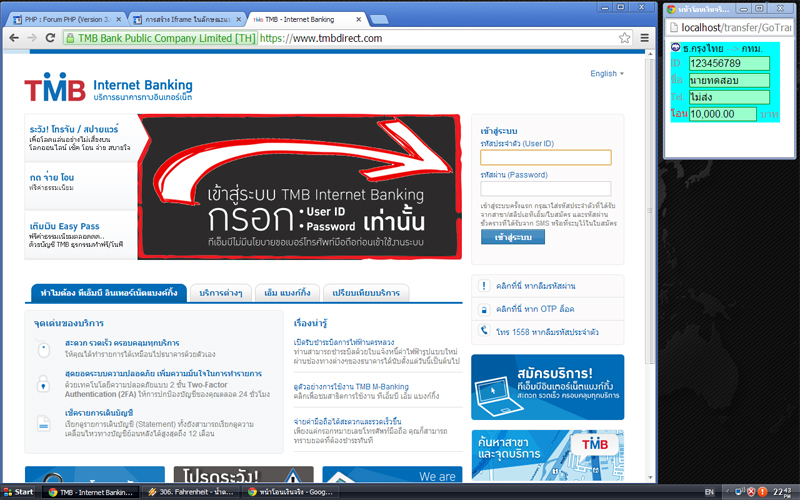
Task: Go back with browser back arrow
Action: (x=14, y=38)
